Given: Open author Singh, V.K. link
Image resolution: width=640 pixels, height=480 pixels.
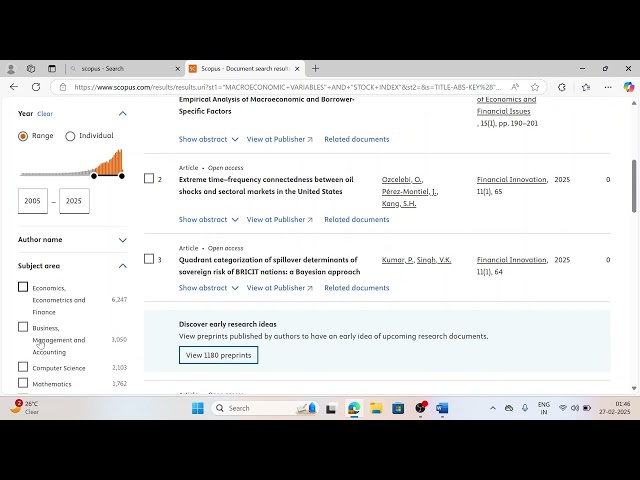Looking at the screenshot, I should [434, 260].
